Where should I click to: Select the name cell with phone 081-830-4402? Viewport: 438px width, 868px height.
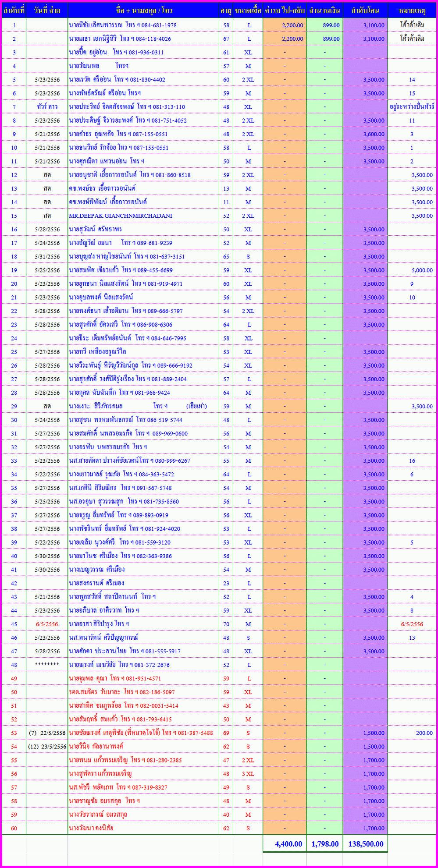pyautogui.click(x=144, y=79)
